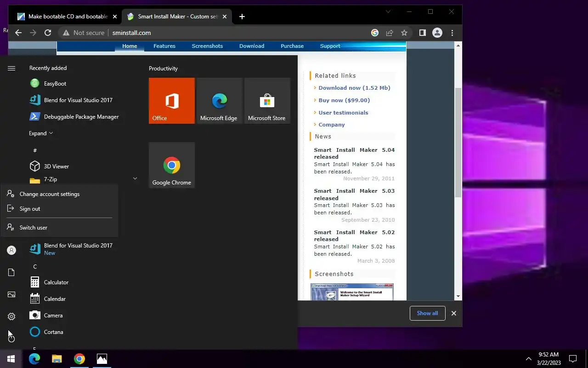Select Change account settings
588x368 pixels.
(59, 194)
